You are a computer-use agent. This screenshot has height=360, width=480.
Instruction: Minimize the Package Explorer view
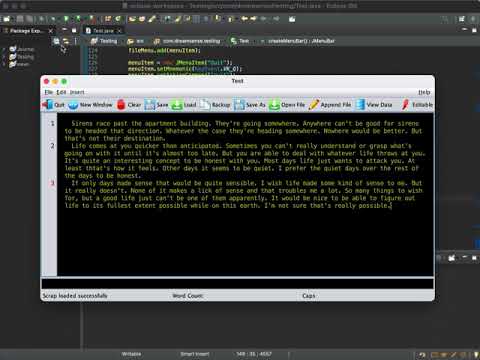point(65,30)
